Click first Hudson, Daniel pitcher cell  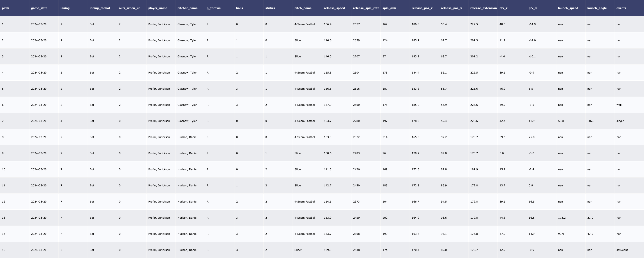pos(187,137)
